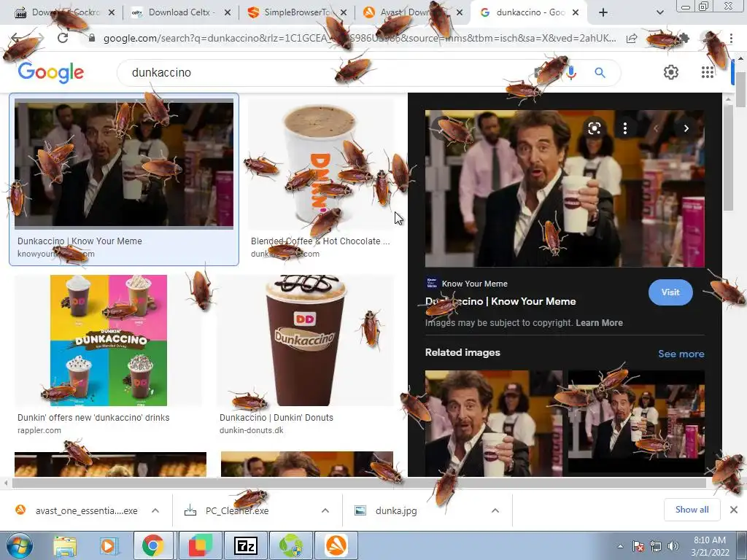Viewport: 747px width, 560px height.
Task: Open 7-Zip from the taskbar
Action: click(246, 545)
